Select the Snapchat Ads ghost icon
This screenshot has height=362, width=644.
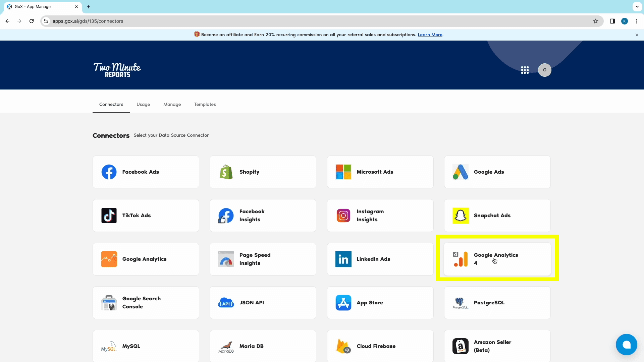pyautogui.click(x=461, y=216)
